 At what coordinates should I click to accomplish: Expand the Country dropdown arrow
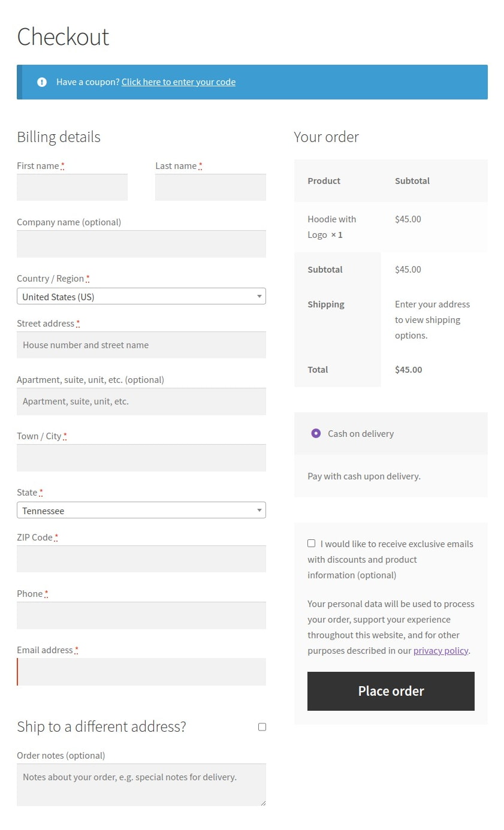258,296
